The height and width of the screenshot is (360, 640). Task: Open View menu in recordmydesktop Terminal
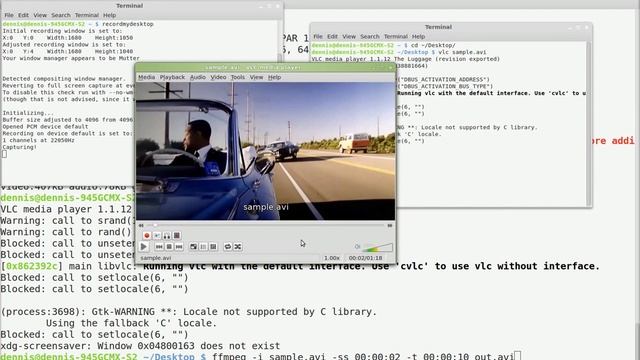[40, 15]
